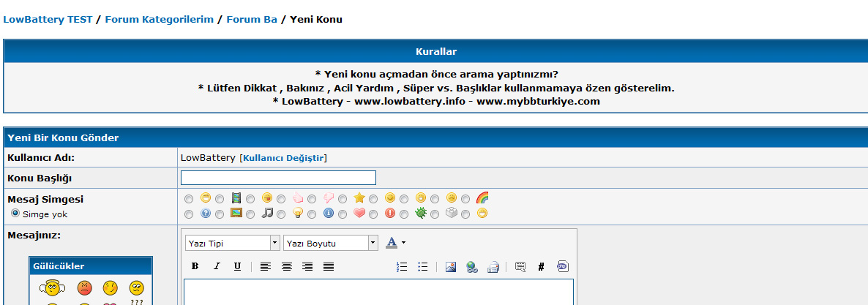Viewport: 868px width, 305px height.
Task: Insert a PHP code block
Action: pos(562,266)
